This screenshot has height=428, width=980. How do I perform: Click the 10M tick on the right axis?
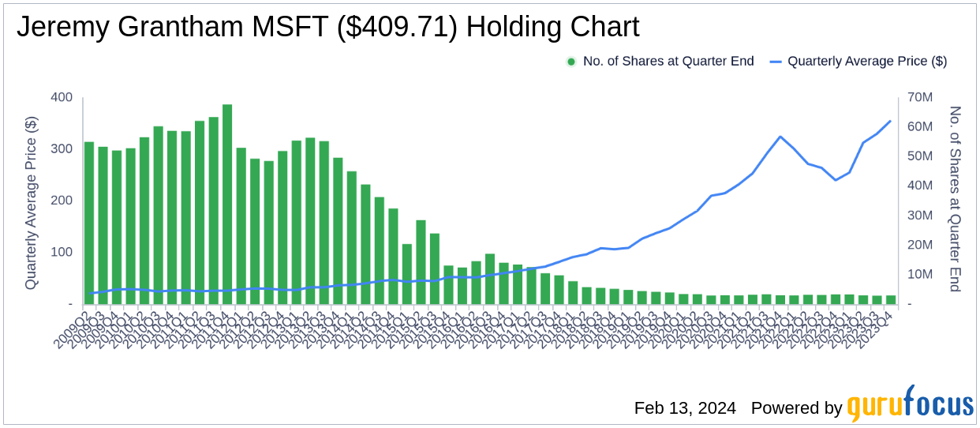click(x=920, y=274)
